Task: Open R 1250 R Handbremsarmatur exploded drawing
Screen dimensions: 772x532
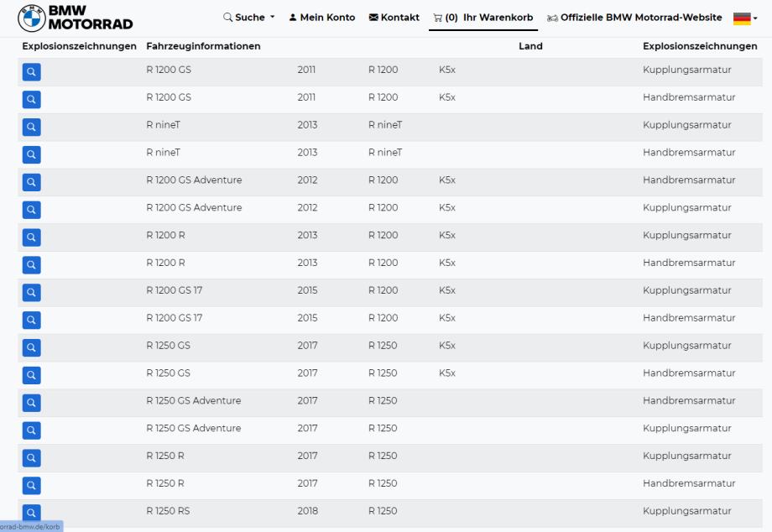Action: [31, 486]
